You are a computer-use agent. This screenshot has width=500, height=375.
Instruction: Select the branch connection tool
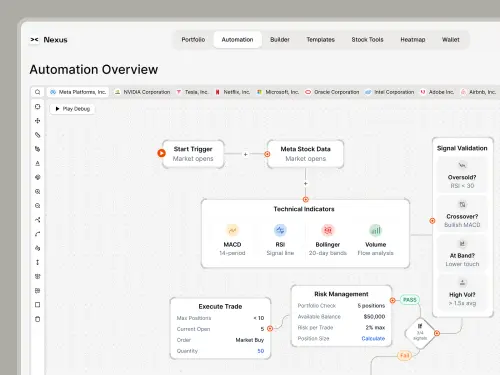coord(37,220)
